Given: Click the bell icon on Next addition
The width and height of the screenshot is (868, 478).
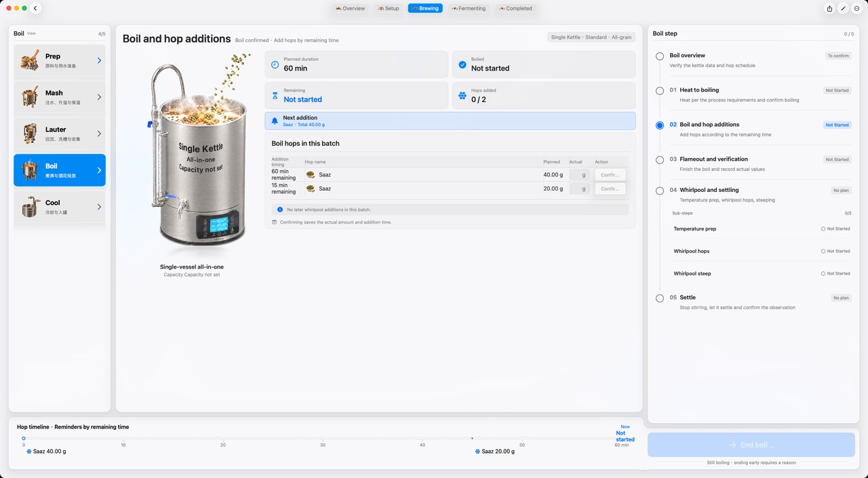Looking at the screenshot, I should pos(275,121).
